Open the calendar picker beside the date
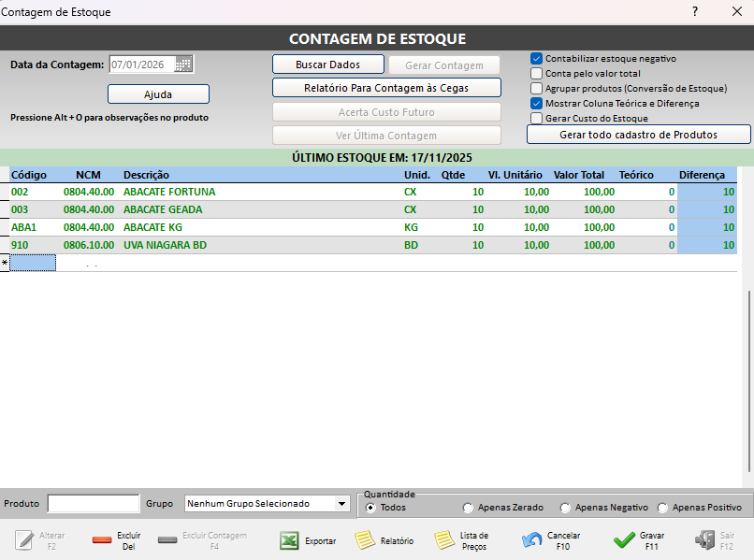The width and height of the screenshot is (754, 560). (183, 65)
